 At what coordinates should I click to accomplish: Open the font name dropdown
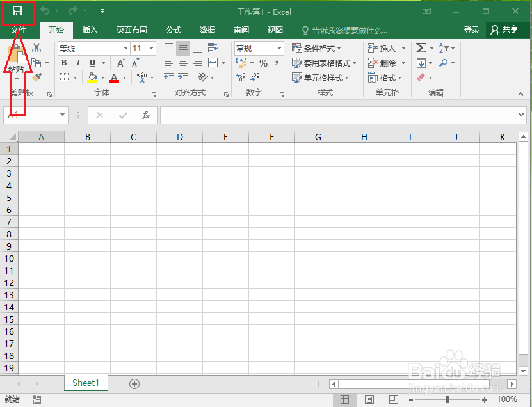(125, 48)
